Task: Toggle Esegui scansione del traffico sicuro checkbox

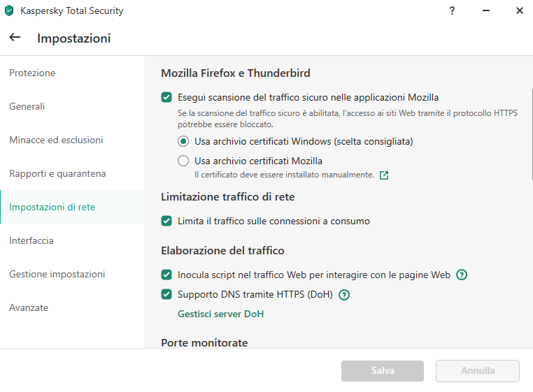Action: pos(166,98)
